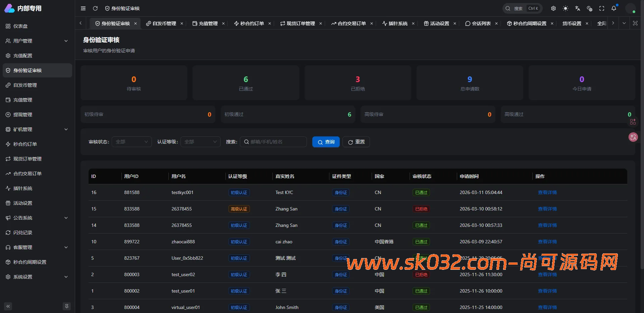Toggle light/dark theme mode
This screenshot has height=313, width=644.
pos(565,8)
